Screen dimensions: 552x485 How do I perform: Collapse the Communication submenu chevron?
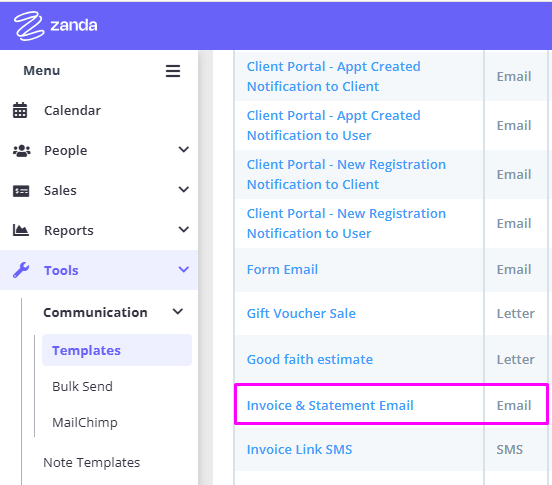pyautogui.click(x=178, y=311)
